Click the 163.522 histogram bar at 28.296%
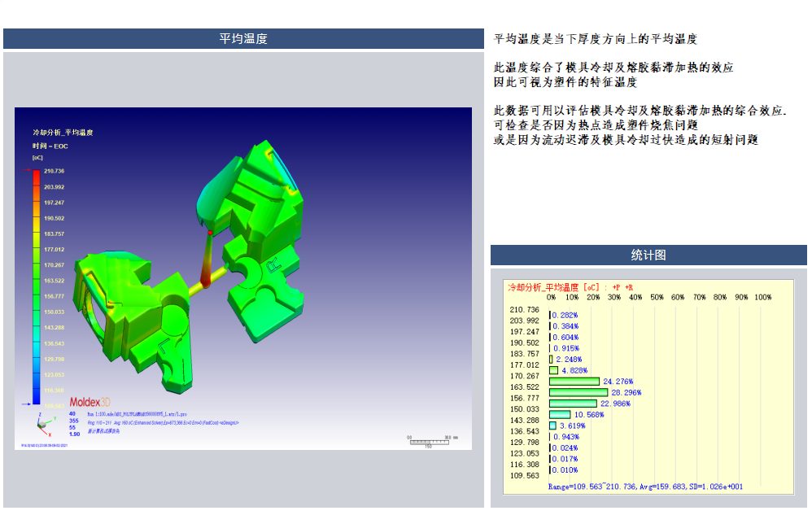 (x=578, y=392)
